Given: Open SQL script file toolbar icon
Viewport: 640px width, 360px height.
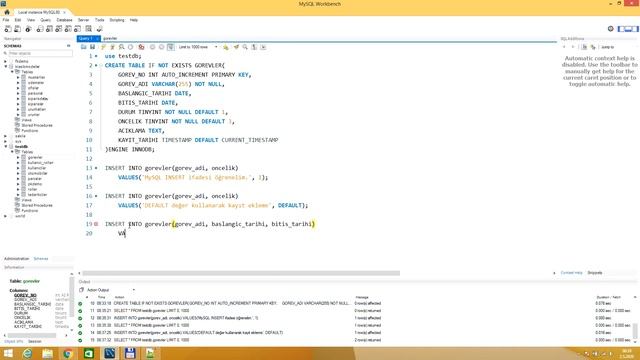Looking at the screenshot, I should pos(17,29).
